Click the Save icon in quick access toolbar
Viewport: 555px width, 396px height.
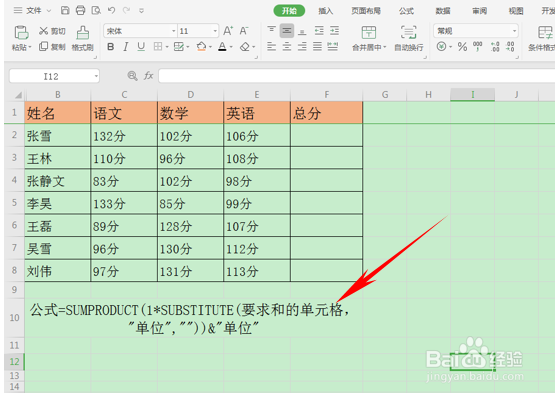[65, 10]
